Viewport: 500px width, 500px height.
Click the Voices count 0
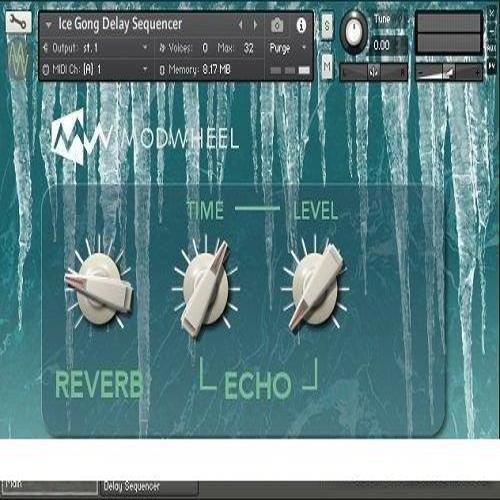click(205, 48)
